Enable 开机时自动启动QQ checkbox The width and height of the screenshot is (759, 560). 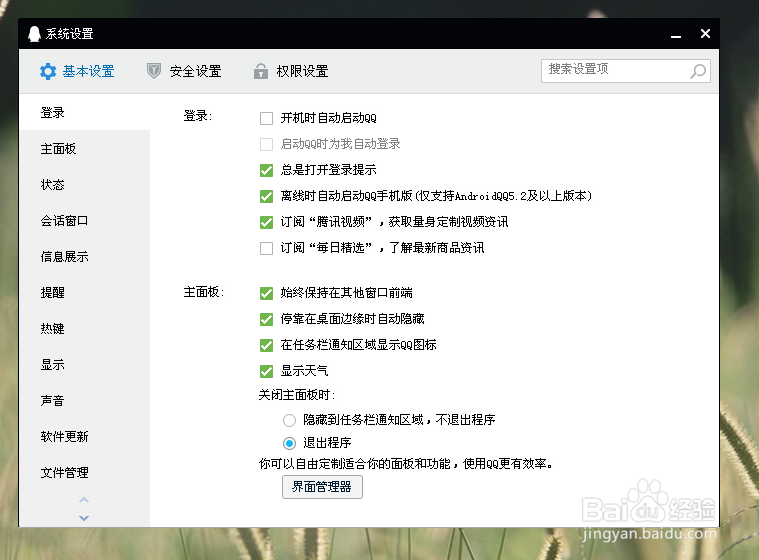[266, 118]
